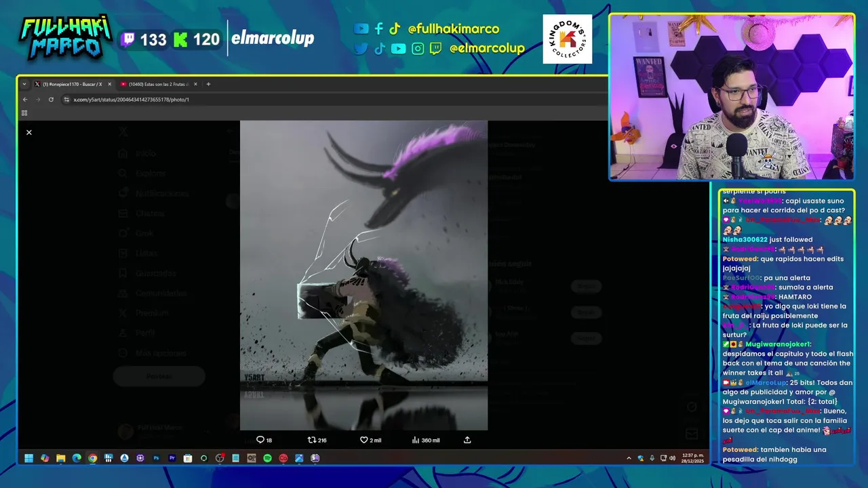The image size is (868, 488).
Task: Open the site information icon in the address bar
Action: [66, 100]
